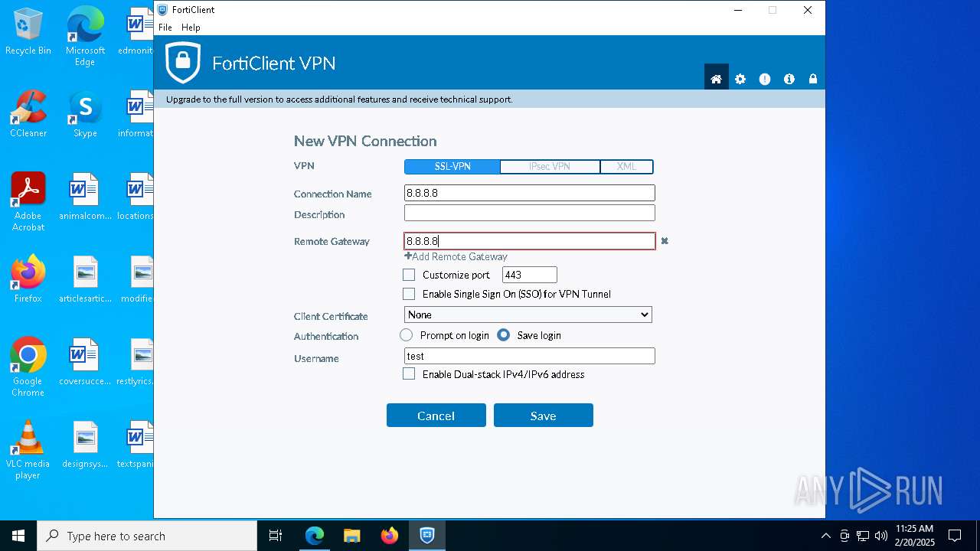980x551 pixels.
Task: Open the designsys image file
Action: click(x=85, y=445)
